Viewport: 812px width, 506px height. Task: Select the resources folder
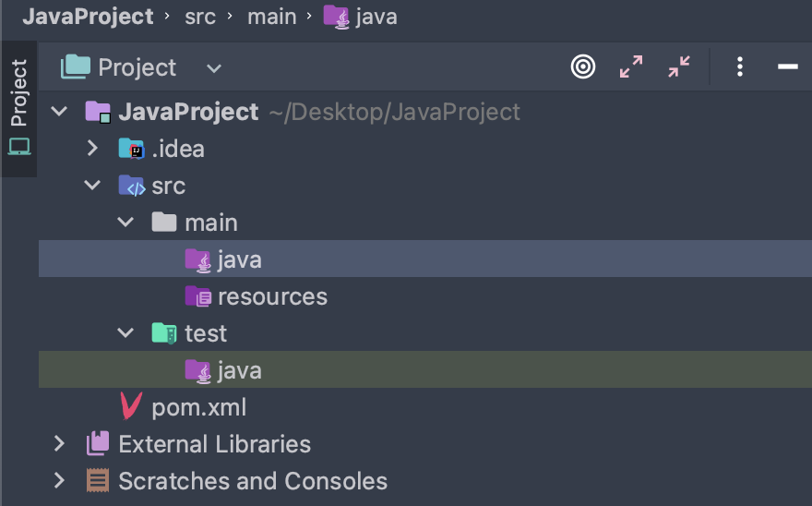tap(272, 296)
